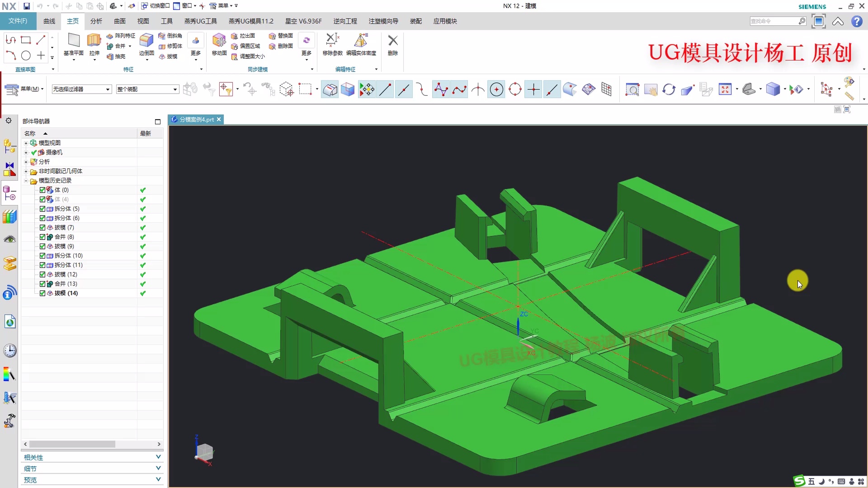868x488 pixels.
Task: Click the History clock sidebar icon
Action: (9, 351)
